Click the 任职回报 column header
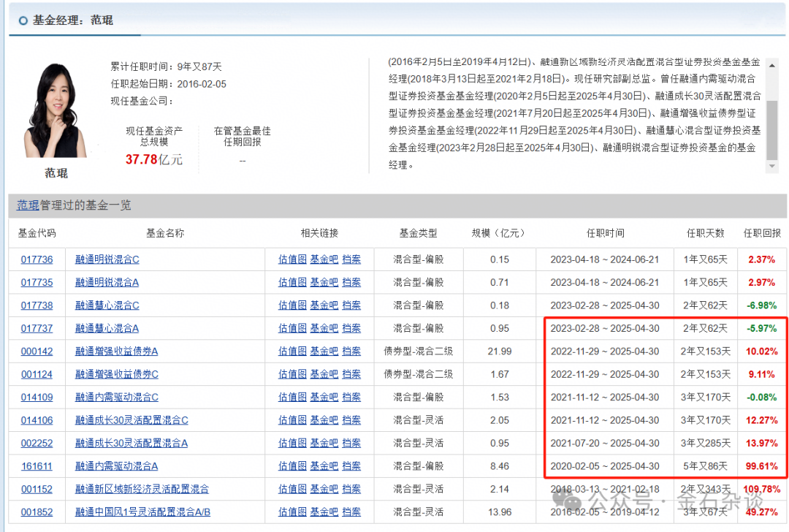This screenshot has width=789, height=532. point(762,233)
